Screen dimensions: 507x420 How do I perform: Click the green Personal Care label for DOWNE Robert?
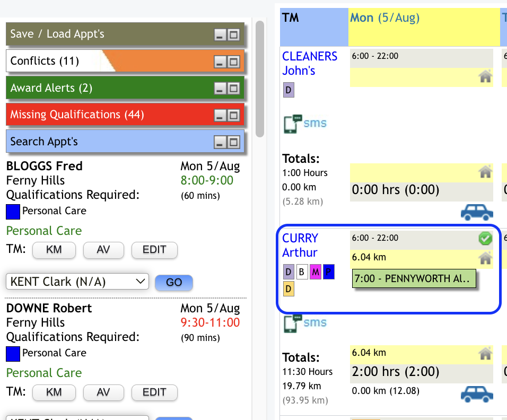[x=44, y=373]
